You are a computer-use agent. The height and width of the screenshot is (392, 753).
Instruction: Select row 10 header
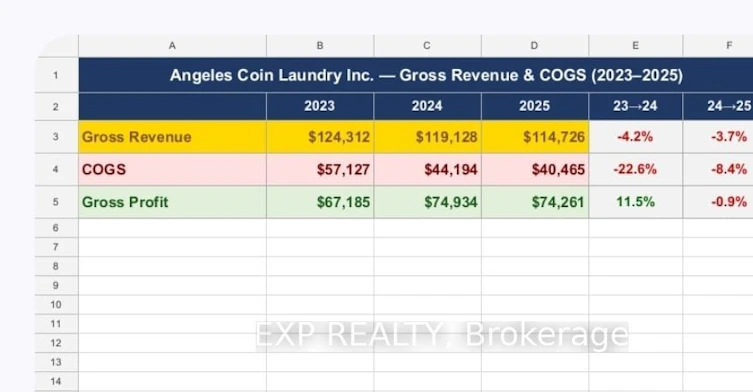click(x=56, y=305)
